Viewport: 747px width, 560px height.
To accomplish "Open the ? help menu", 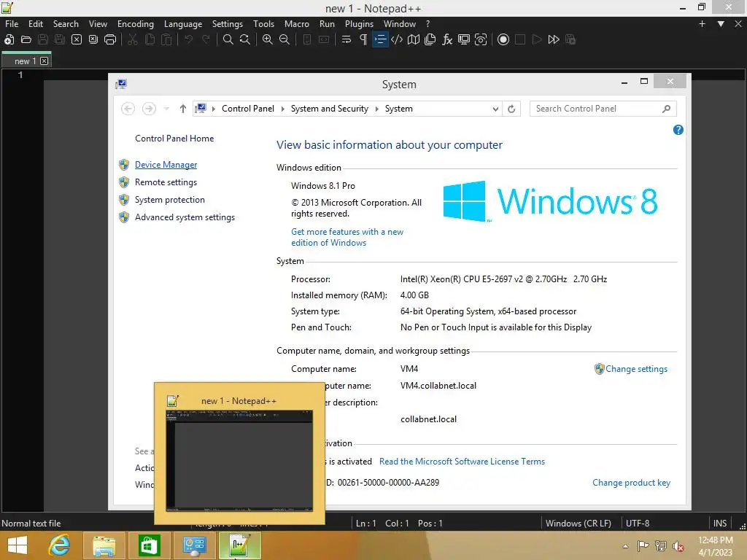I will [427, 24].
